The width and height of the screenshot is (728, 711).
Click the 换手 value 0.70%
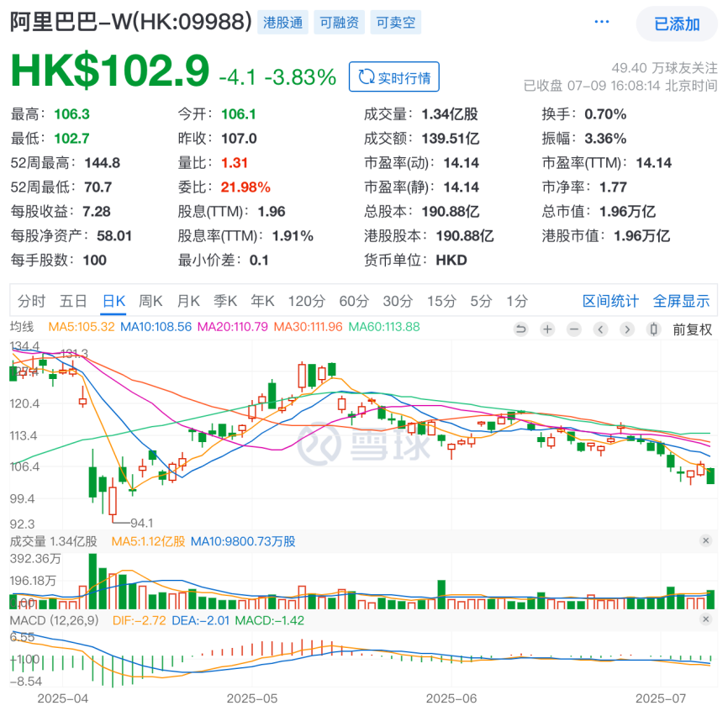tap(605, 114)
